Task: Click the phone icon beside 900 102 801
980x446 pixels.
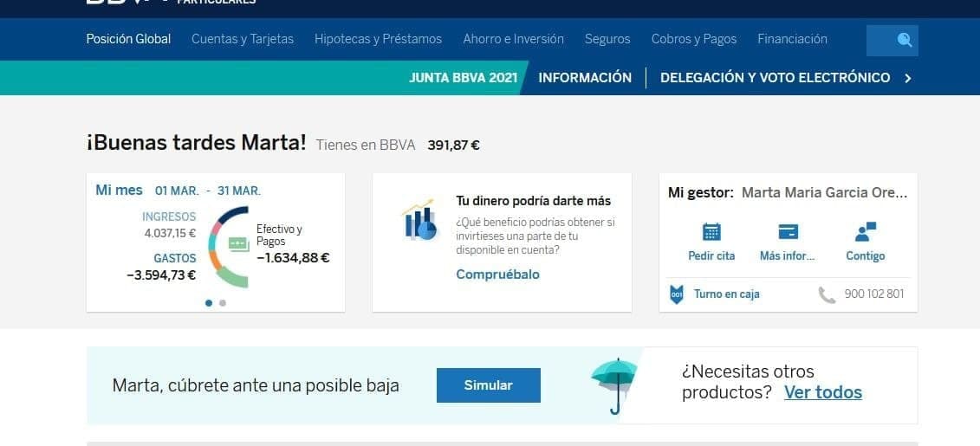Action: [x=827, y=294]
